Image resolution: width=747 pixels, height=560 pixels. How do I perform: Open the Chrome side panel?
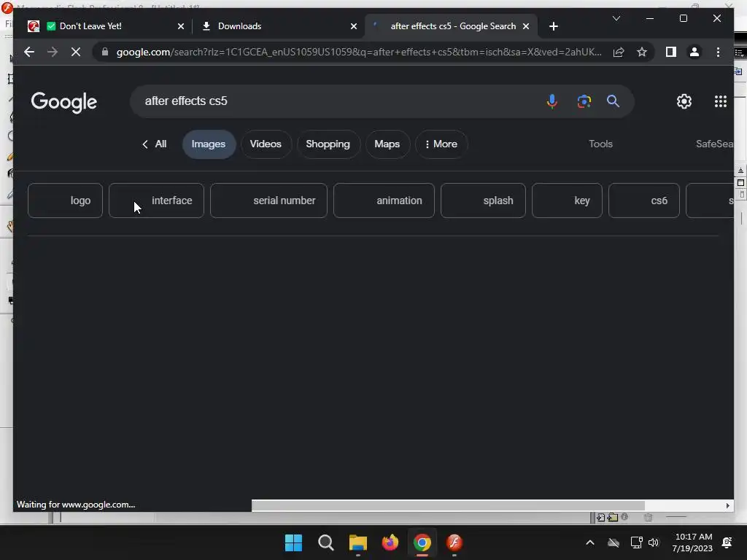671,52
